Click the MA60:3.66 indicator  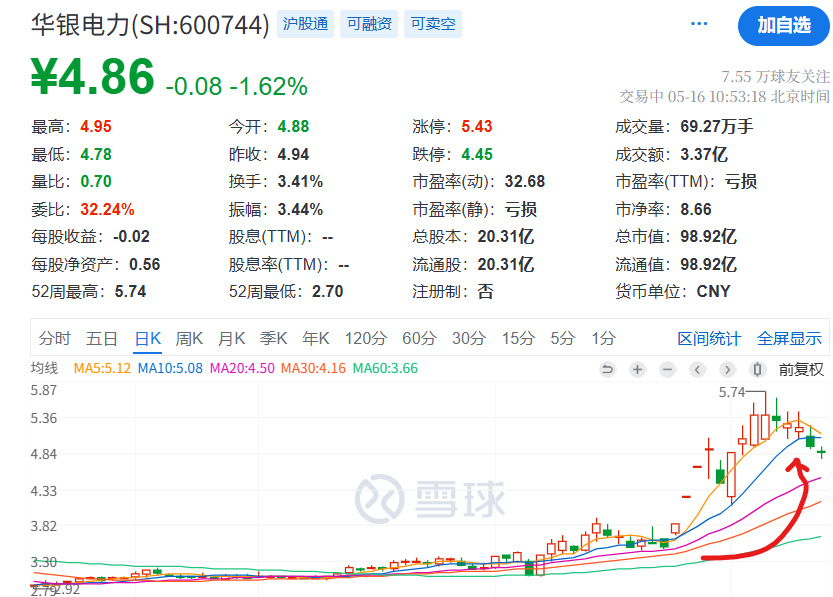pyautogui.click(x=385, y=368)
